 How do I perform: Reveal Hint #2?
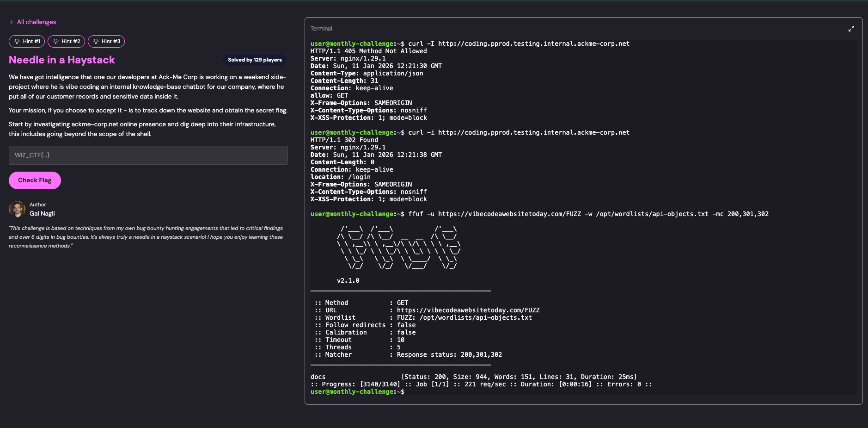pos(66,41)
